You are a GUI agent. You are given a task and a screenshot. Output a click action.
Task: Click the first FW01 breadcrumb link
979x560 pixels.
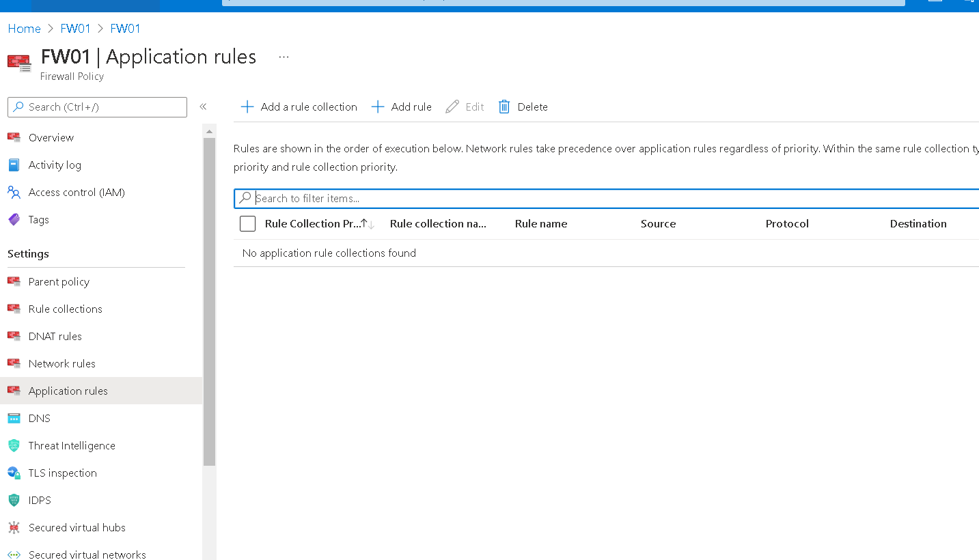coord(75,28)
